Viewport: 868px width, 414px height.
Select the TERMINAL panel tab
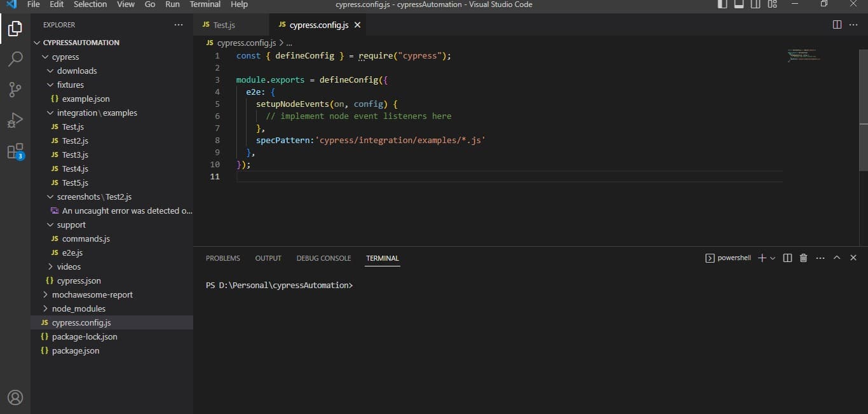(383, 258)
